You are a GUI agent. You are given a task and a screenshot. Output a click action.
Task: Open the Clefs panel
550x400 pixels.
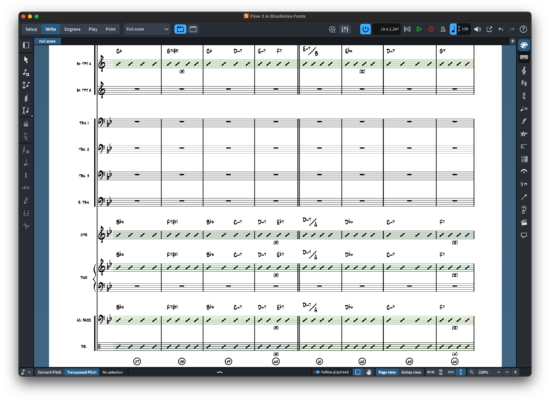(x=524, y=71)
